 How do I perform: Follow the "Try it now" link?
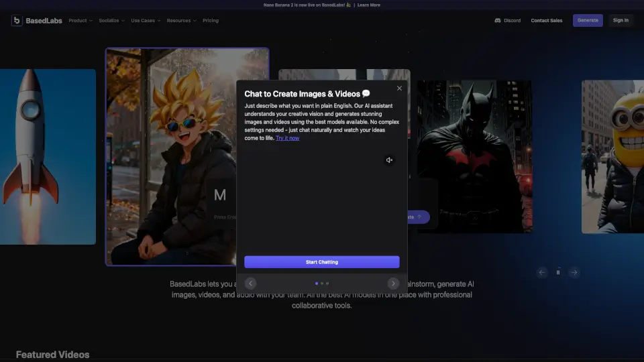tap(287, 138)
